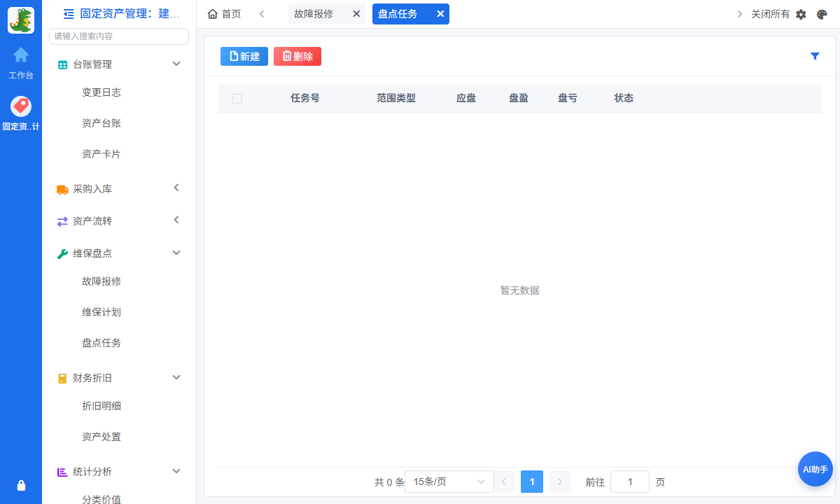Open 资产台账 in the sidebar
This screenshot has height=504, width=840.
click(x=101, y=123)
